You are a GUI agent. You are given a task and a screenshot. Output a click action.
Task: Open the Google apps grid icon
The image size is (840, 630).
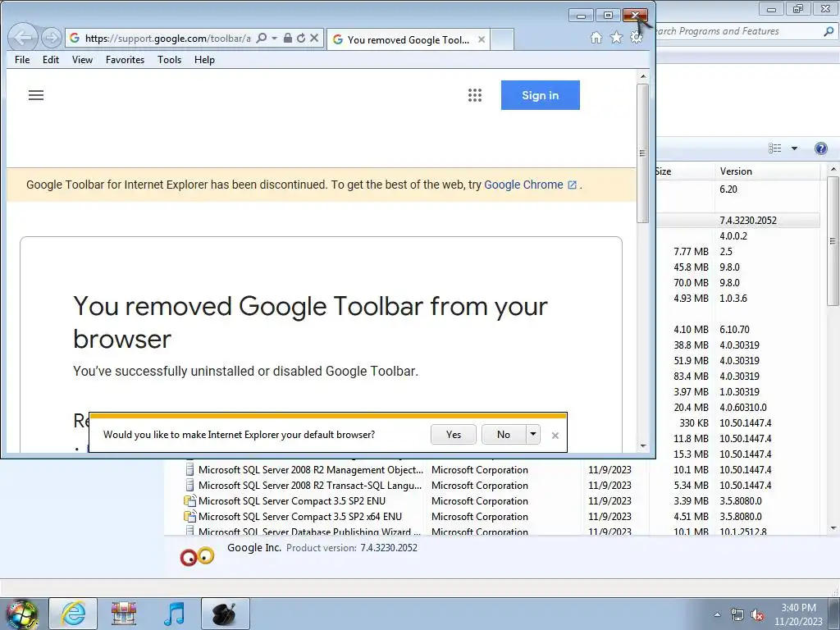tap(475, 95)
